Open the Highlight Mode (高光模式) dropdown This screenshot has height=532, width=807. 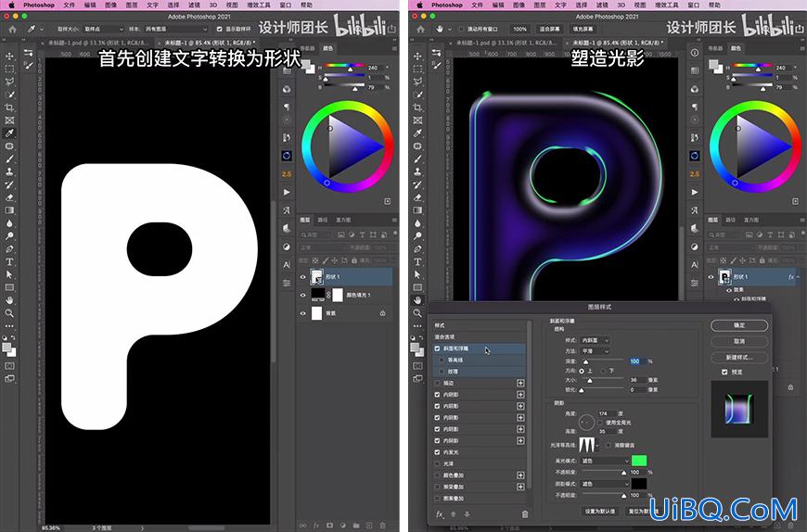click(605, 461)
